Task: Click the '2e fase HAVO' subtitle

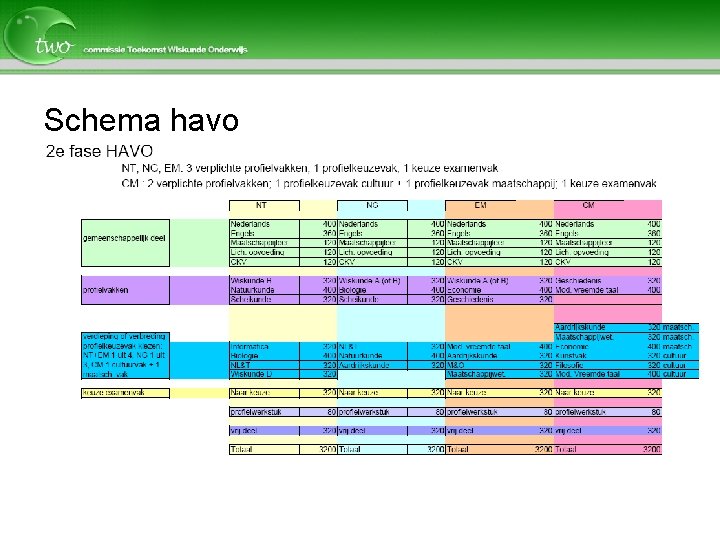Action: click(x=99, y=151)
